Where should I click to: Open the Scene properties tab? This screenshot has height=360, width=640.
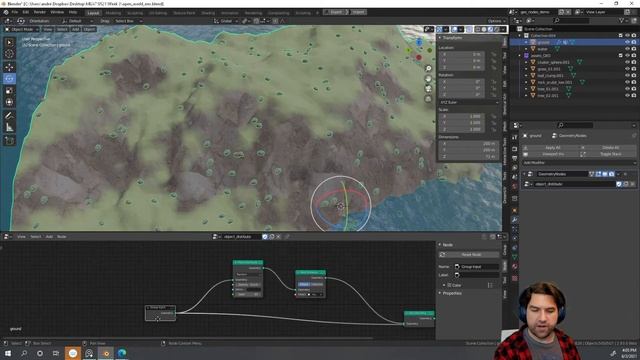pyautogui.click(x=515, y=177)
